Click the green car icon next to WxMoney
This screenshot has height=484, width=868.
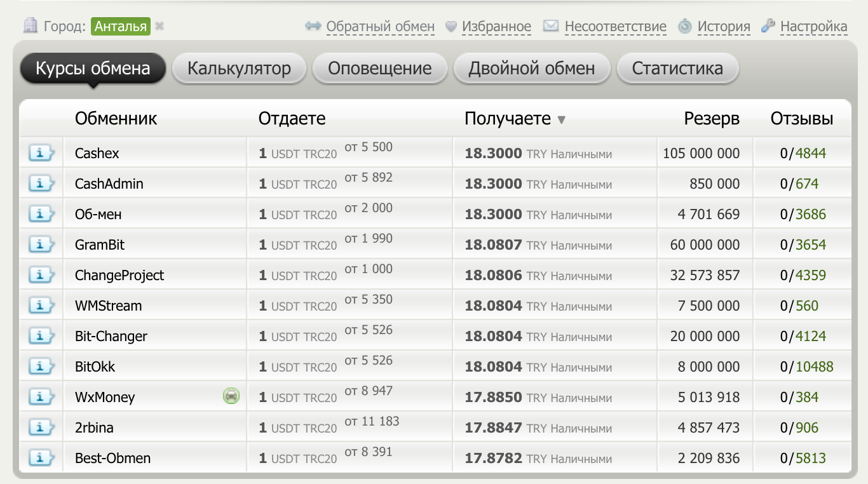pyautogui.click(x=231, y=396)
